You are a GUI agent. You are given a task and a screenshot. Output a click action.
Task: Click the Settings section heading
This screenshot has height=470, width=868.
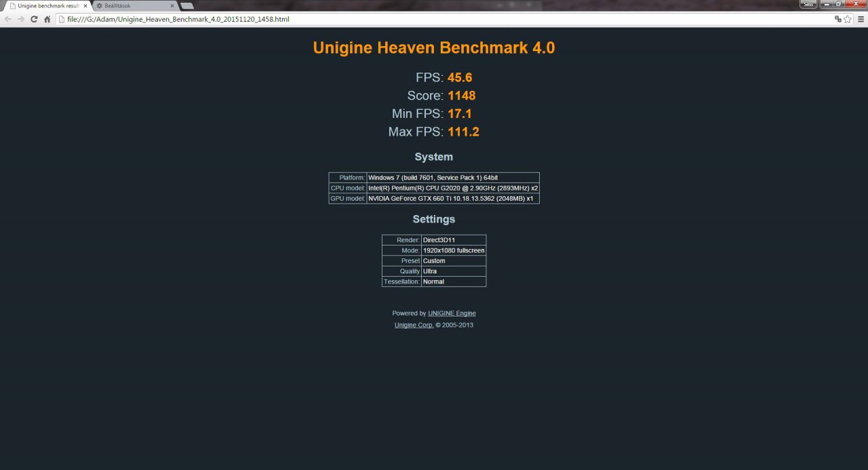434,219
